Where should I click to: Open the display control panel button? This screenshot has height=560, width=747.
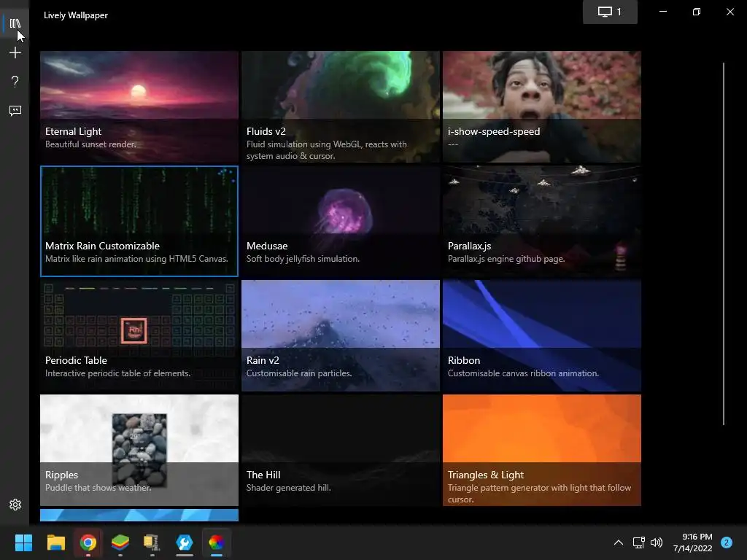pyautogui.click(x=610, y=12)
